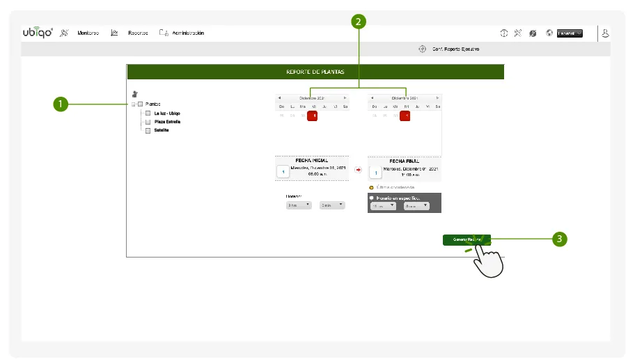Screen dimensions: 635x364
Task: Select the Satelite tree label
Action: tap(161, 130)
